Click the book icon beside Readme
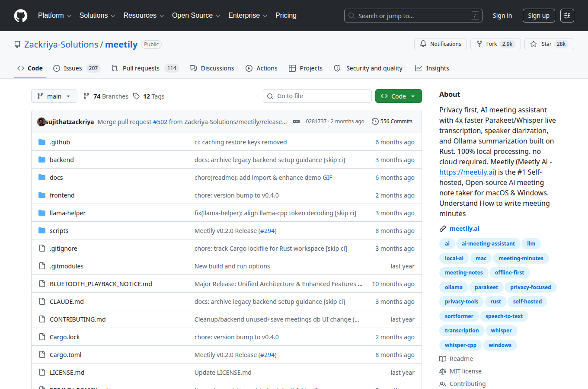This screenshot has width=588, height=389. point(443,359)
